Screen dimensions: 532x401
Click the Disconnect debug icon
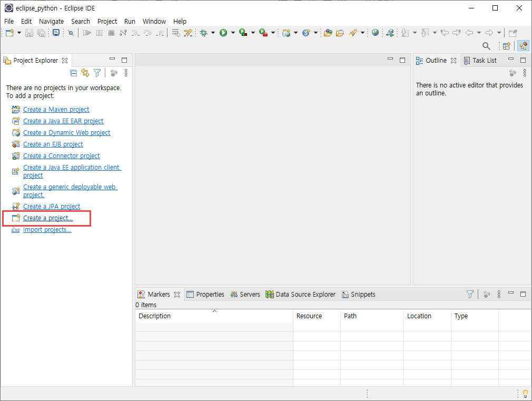(123, 33)
